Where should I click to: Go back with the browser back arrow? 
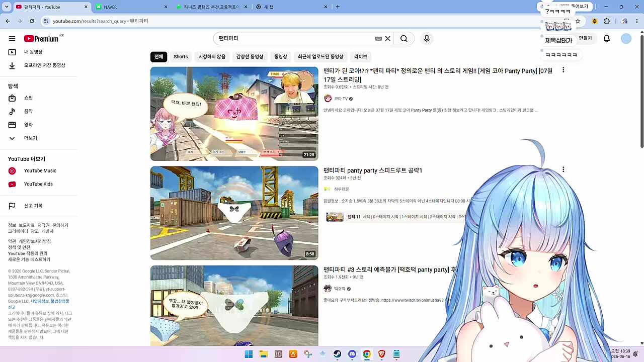(8, 21)
